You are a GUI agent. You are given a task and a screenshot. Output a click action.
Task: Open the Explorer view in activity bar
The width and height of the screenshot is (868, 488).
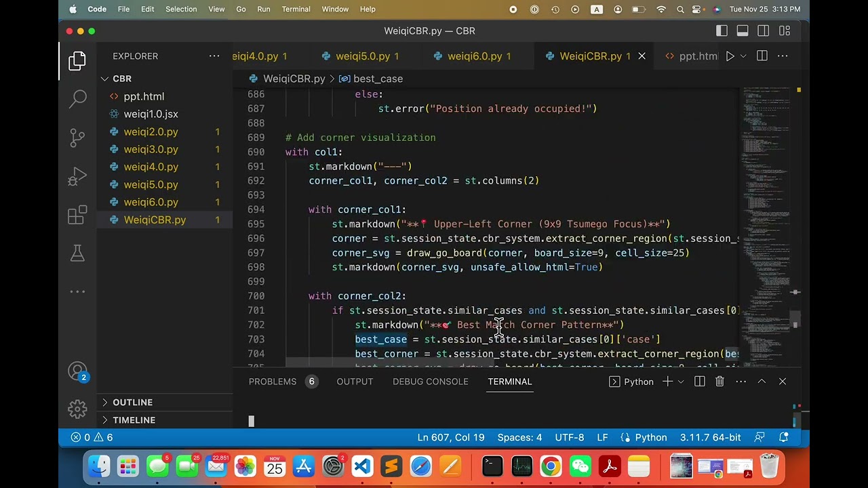(x=77, y=60)
